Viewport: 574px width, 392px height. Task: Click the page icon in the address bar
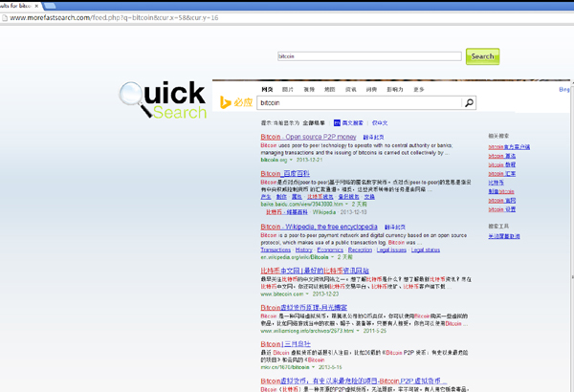pos(5,17)
